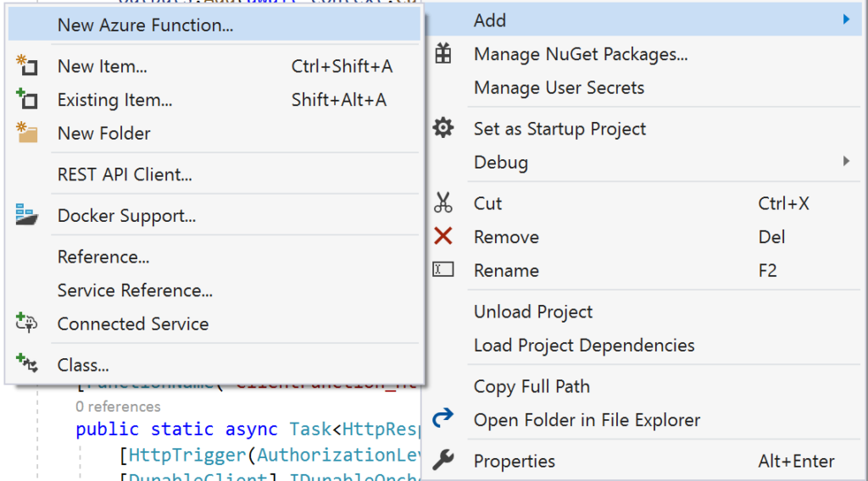Viewport: 868px width, 481px height.
Task: Select Unload Project
Action: pyautogui.click(x=644, y=312)
